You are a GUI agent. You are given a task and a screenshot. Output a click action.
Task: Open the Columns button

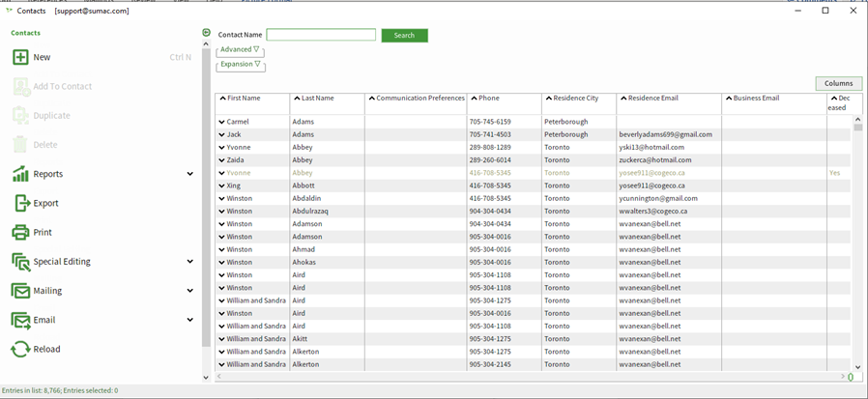839,83
